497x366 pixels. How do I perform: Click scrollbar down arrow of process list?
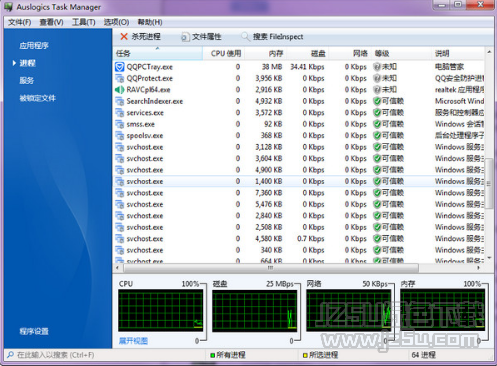click(x=489, y=258)
